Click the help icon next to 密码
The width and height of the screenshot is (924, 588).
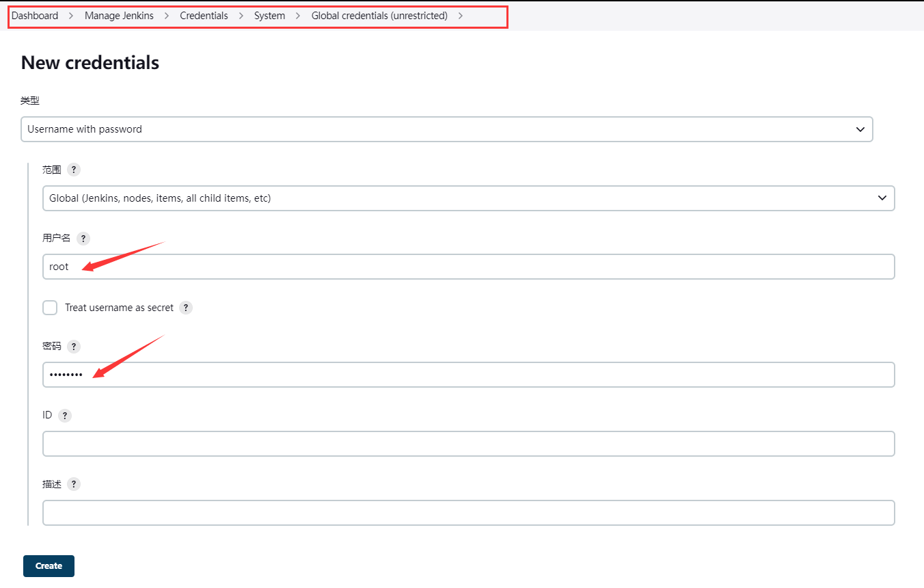click(x=74, y=347)
